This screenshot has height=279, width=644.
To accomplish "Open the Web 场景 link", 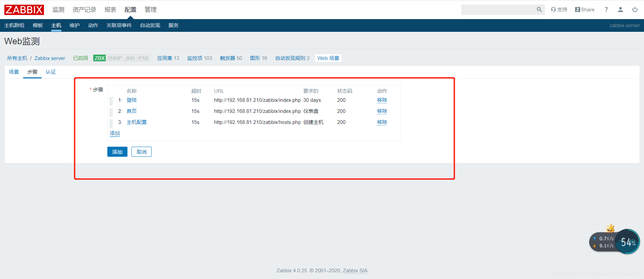I will click(x=328, y=58).
